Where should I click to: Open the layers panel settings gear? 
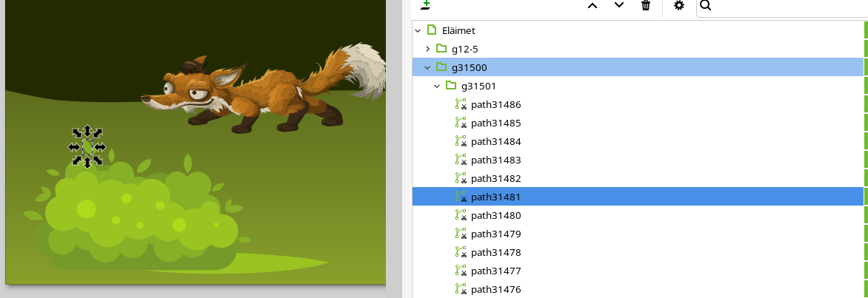pos(679,6)
